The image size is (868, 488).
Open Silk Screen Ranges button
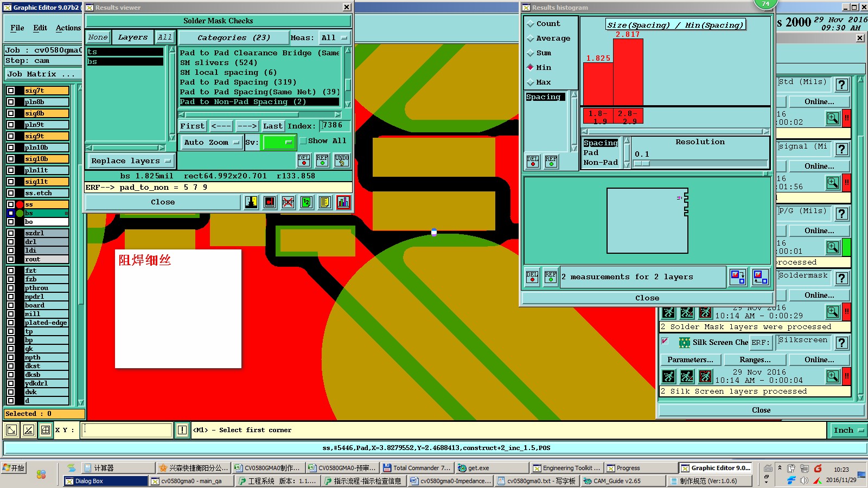coord(755,360)
